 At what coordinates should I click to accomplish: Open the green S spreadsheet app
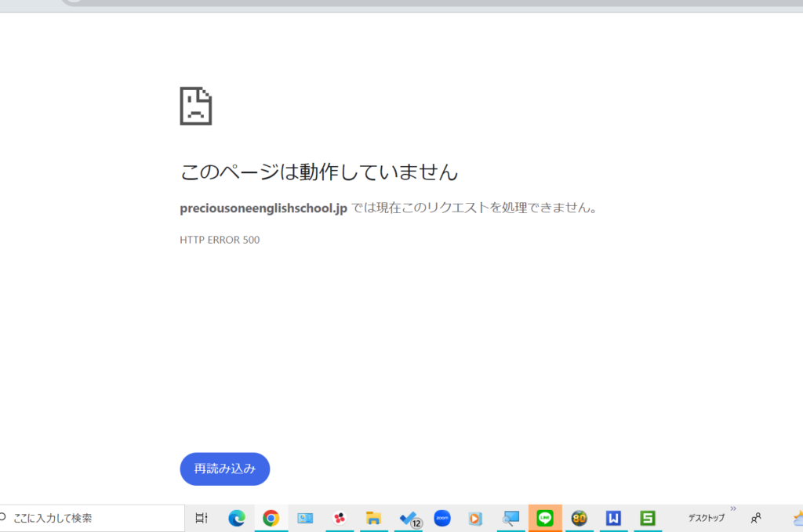click(647, 518)
